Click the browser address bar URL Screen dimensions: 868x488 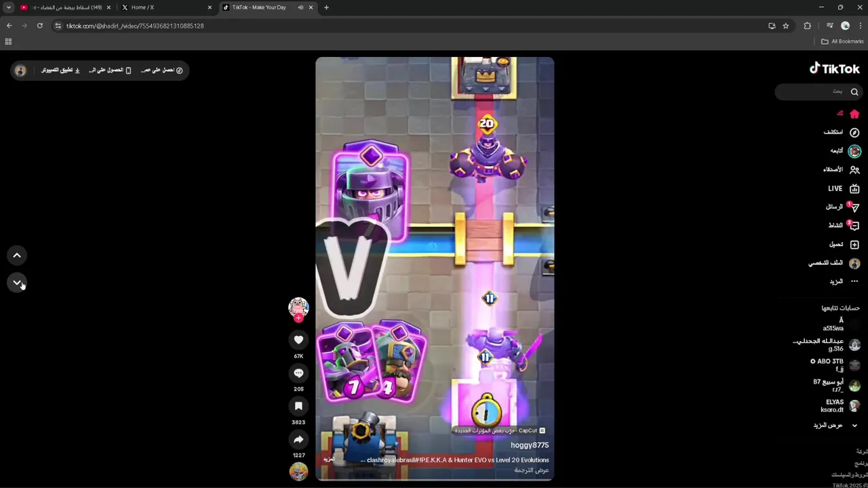point(135,26)
